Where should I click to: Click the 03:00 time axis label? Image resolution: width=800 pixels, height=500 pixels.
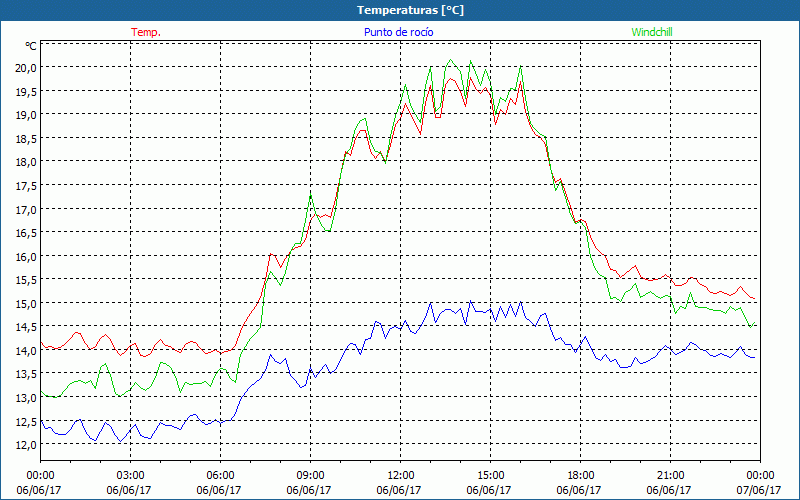[x=130, y=475]
